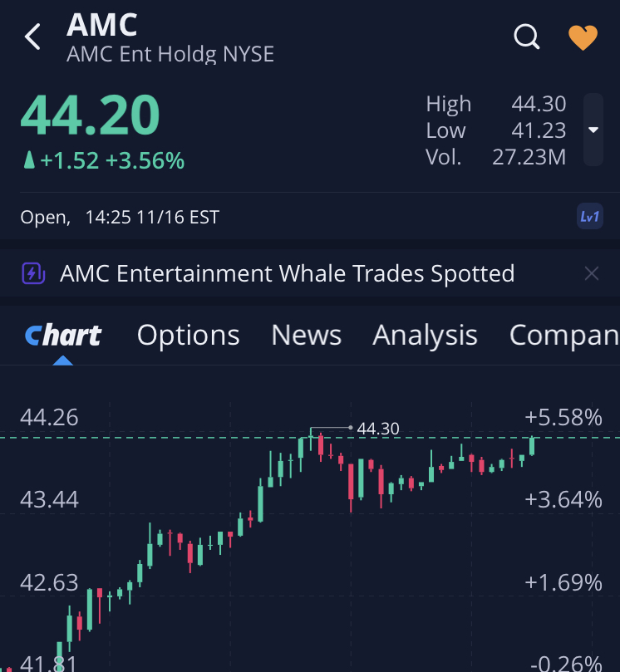This screenshot has width=620, height=672.
Task: Tap the 44.20 current price
Action: (x=90, y=115)
